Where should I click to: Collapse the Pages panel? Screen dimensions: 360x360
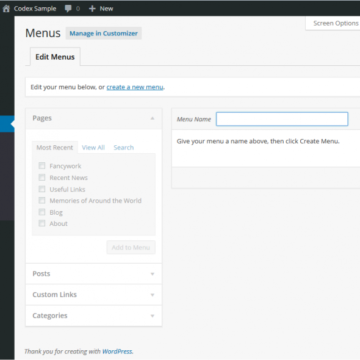coord(94,118)
